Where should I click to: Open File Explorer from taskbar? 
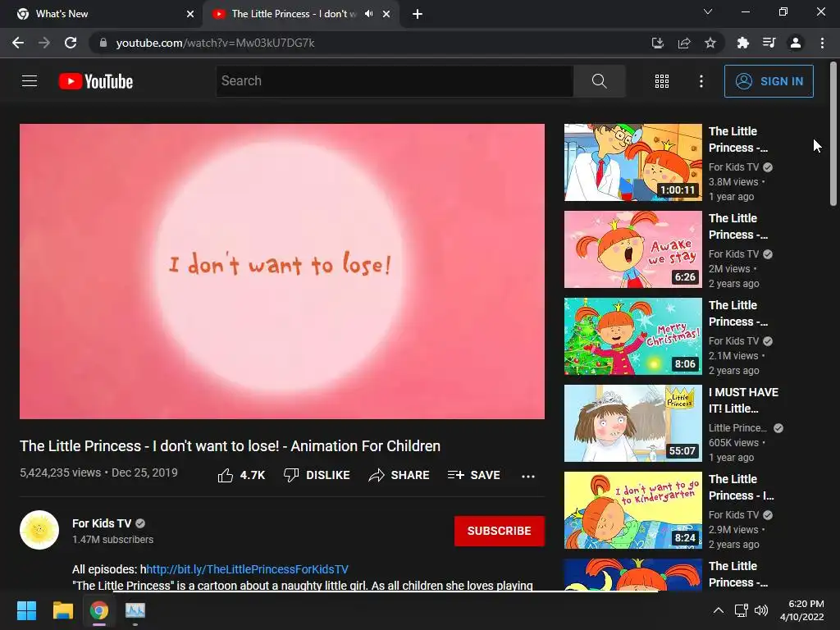(62, 610)
